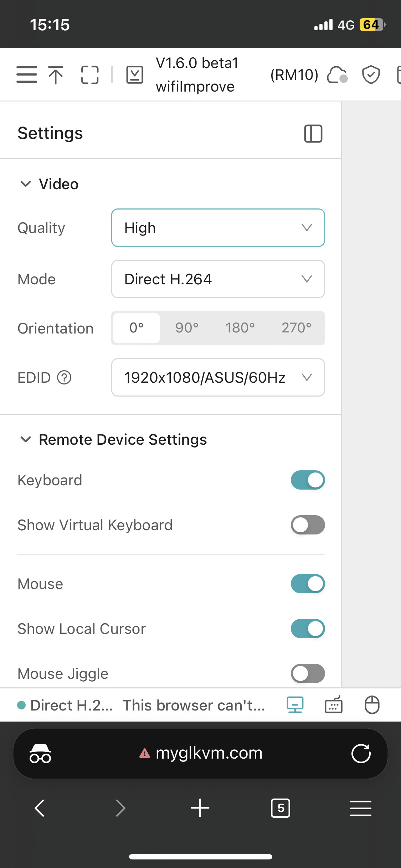The width and height of the screenshot is (401, 868).
Task: Open the EDID resolution dropdown
Action: pyautogui.click(x=218, y=377)
